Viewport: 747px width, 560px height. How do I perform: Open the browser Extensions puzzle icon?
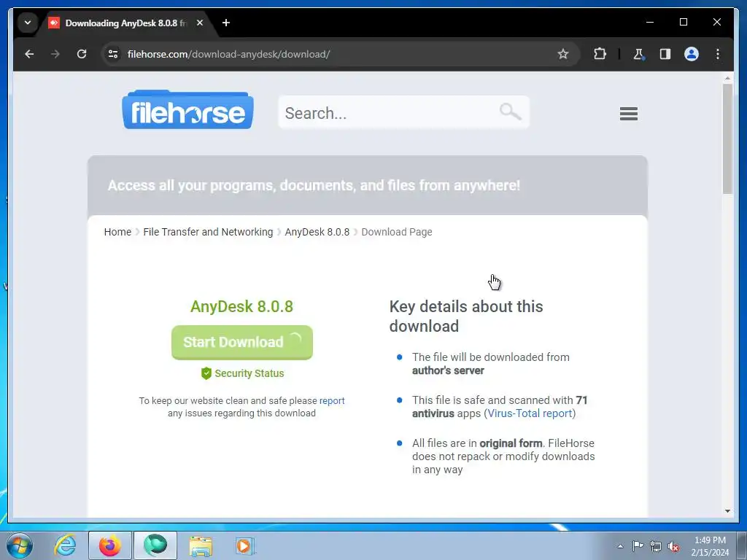coord(600,54)
